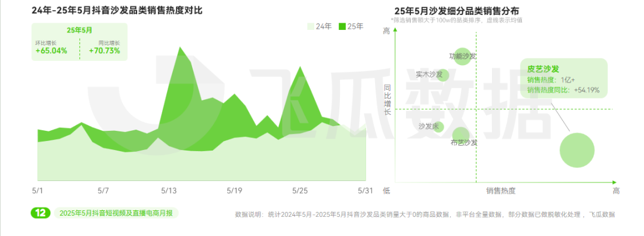This screenshot has width=644, height=236.
Task: Click the large 皮艺沙发 bubble
Action: click(x=577, y=151)
